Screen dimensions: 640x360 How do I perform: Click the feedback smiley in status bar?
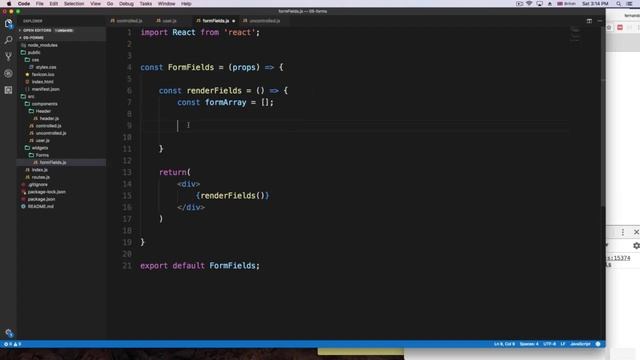598,344
